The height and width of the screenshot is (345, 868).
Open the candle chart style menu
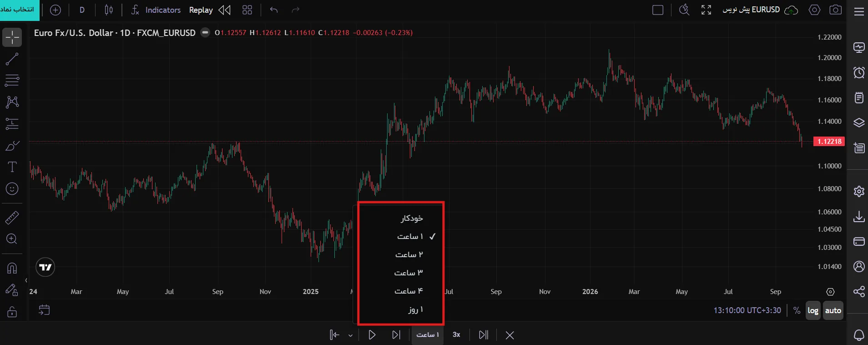pyautogui.click(x=109, y=10)
